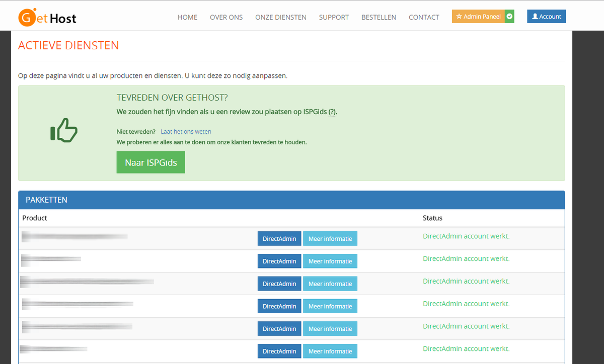Viewport: 604px width, 364px height.
Task: Open DirectAdmin for the second listed product
Action: pyautogui.click(x=279, y=261)
